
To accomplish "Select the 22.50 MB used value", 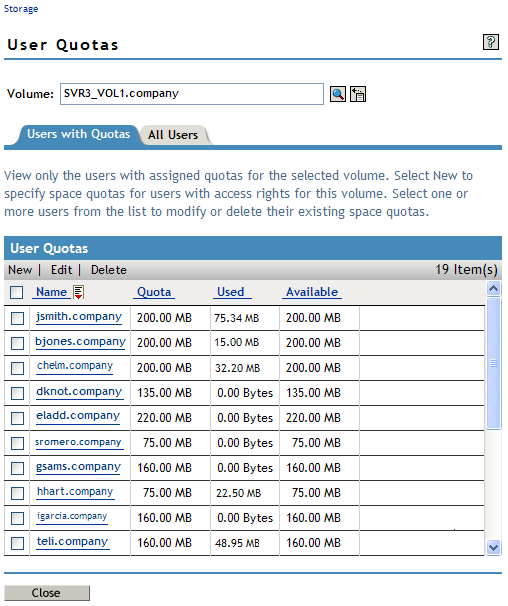I will click(238, 494).
